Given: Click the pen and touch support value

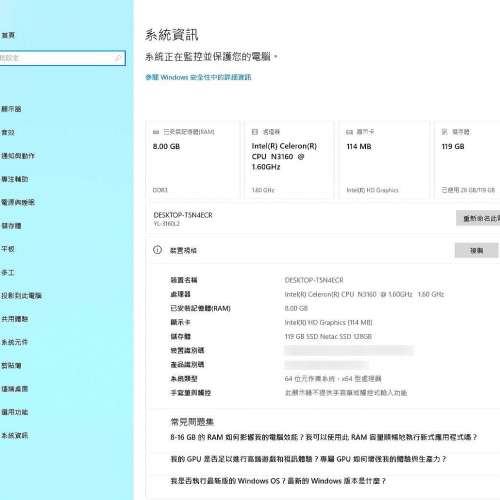Looking at the screenshot, I should (x=346, y=393).
